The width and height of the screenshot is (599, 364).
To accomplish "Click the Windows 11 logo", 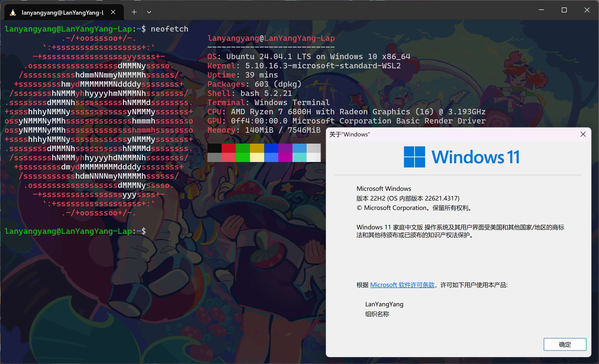I will coord(414,157).
